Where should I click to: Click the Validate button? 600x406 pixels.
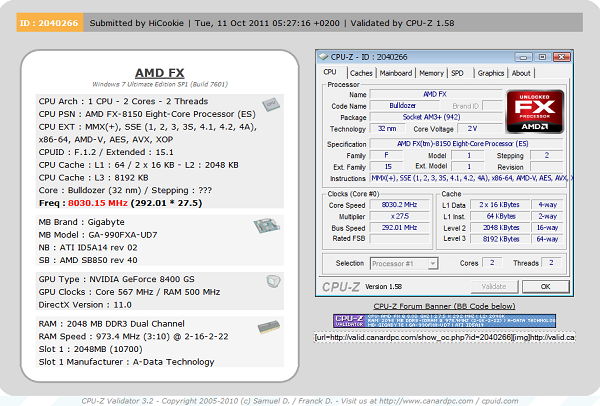coord(494,287)
